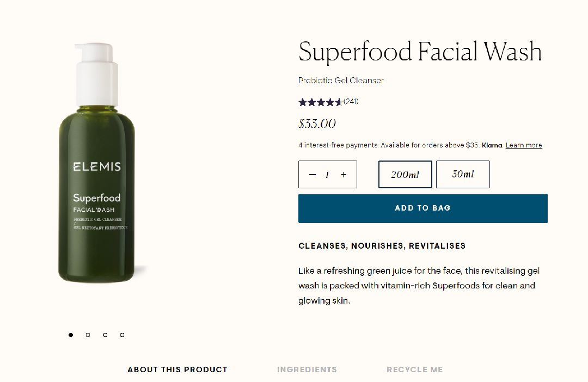Click the $33.00 price

[317, 124]
